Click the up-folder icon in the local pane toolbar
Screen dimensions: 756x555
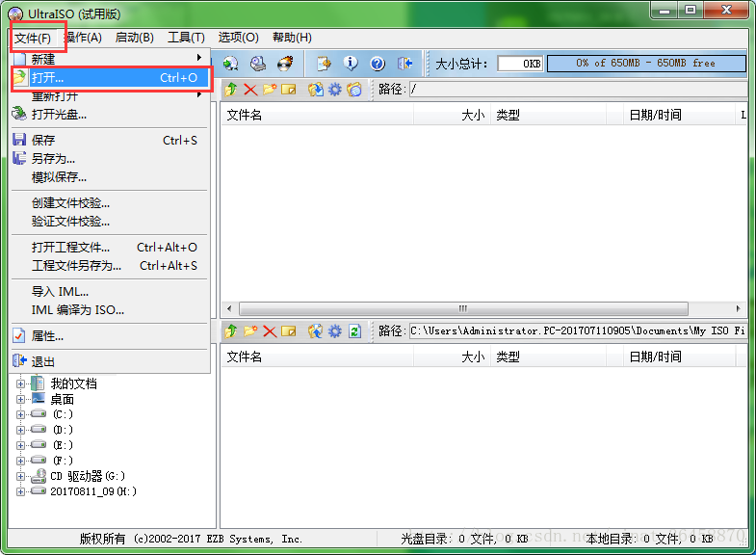click(x=231, y=331)
